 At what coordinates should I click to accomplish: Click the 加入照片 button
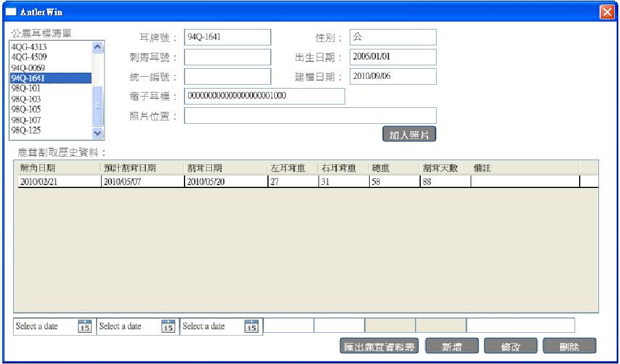coord(409,135)
